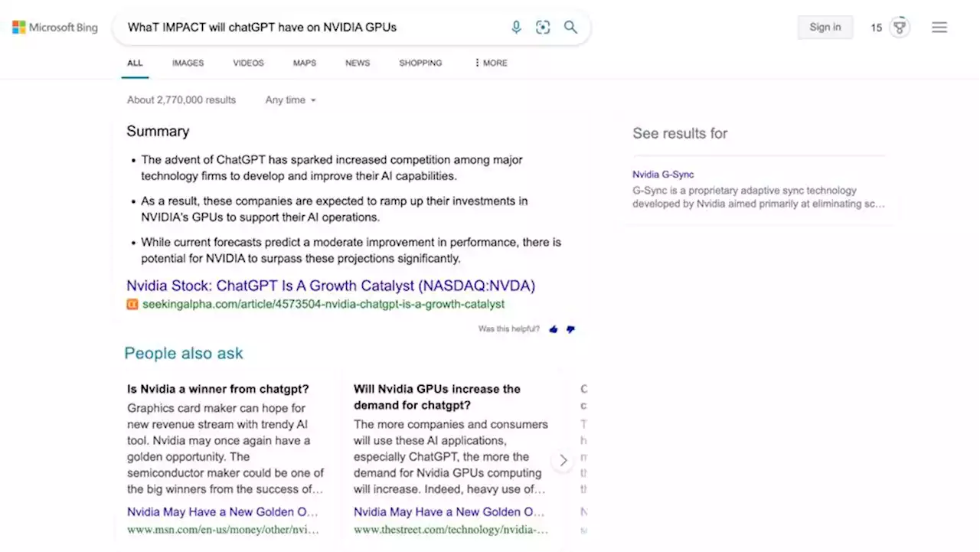980x552 pixels.
Task: Open msn.com Nvidia Golden Opportunity link
Action: (223, 511)
